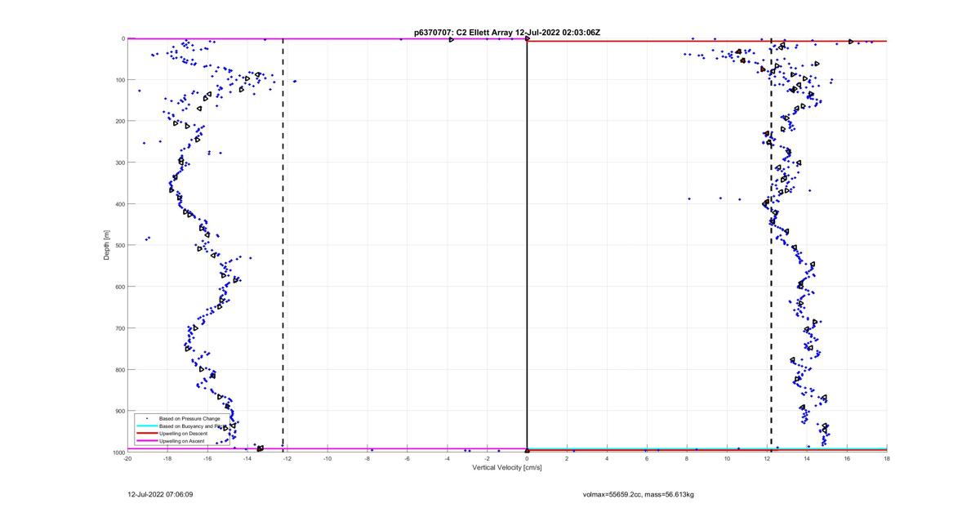Screen dimensions: 980x508
Task: Click depth axis tick label '300'
Action: pyautogui.click(x=119, y=163)
